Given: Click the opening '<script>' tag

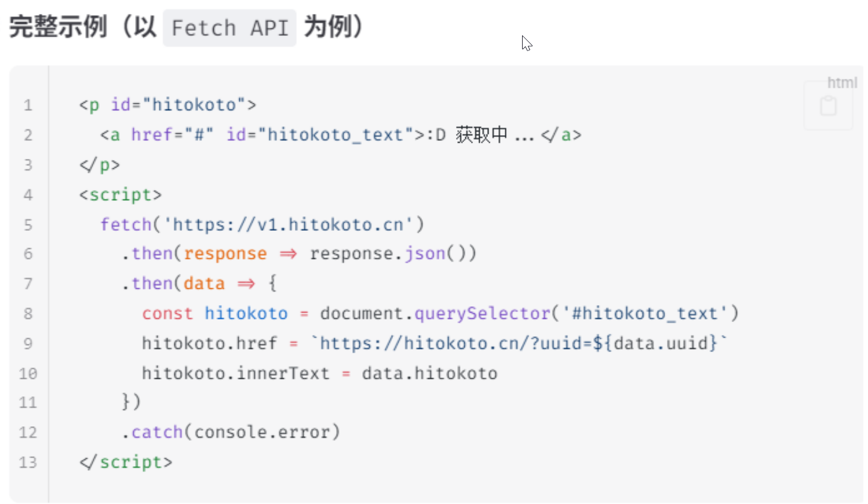Looking at the screenshot, I should click(121, 194).
